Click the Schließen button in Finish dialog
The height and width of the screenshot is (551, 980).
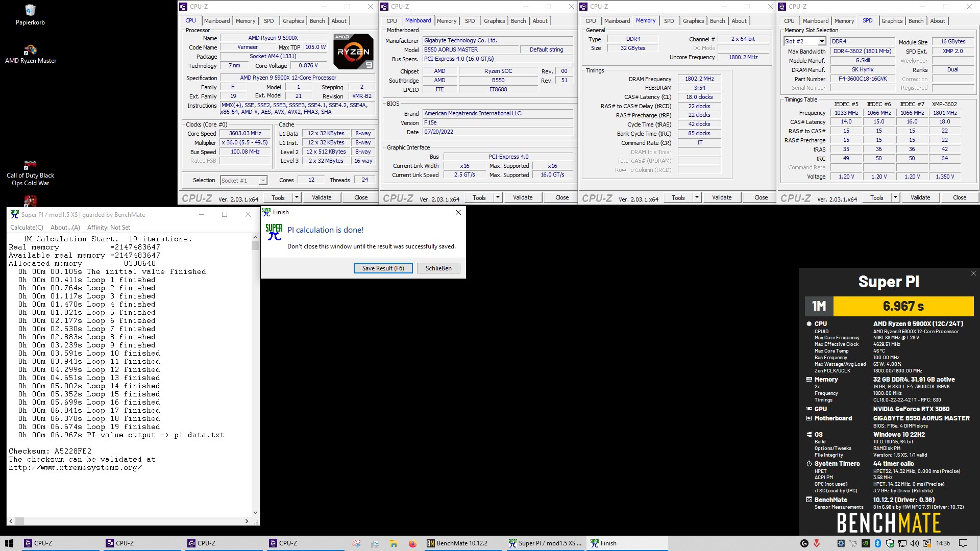(438, 268)
